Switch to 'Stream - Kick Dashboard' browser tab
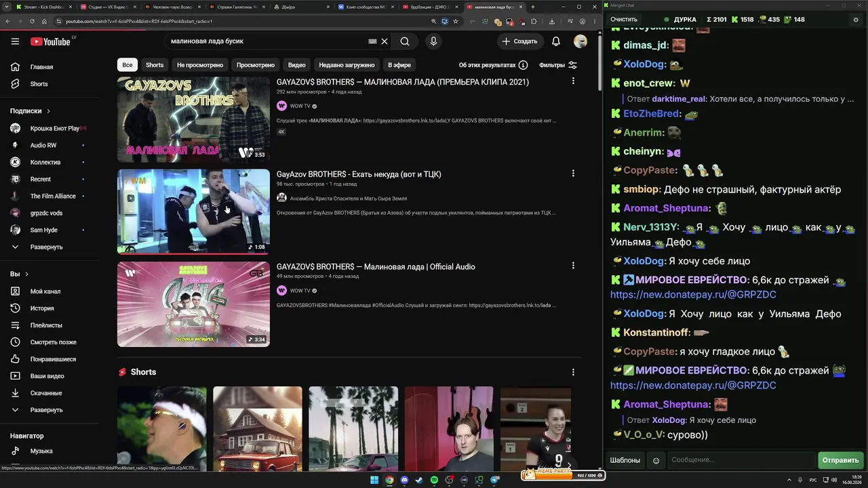This screenshot has height=488, width=868. click(x=44, y=7)
